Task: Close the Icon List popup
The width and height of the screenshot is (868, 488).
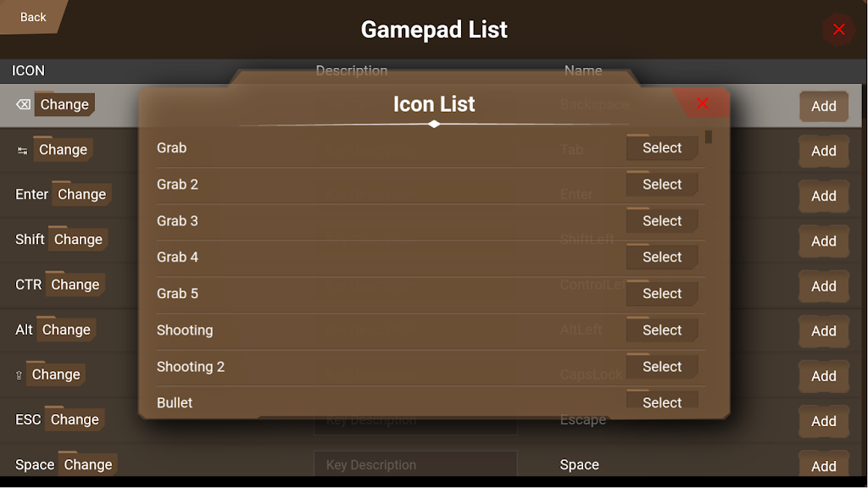Action: click(702, 104)
